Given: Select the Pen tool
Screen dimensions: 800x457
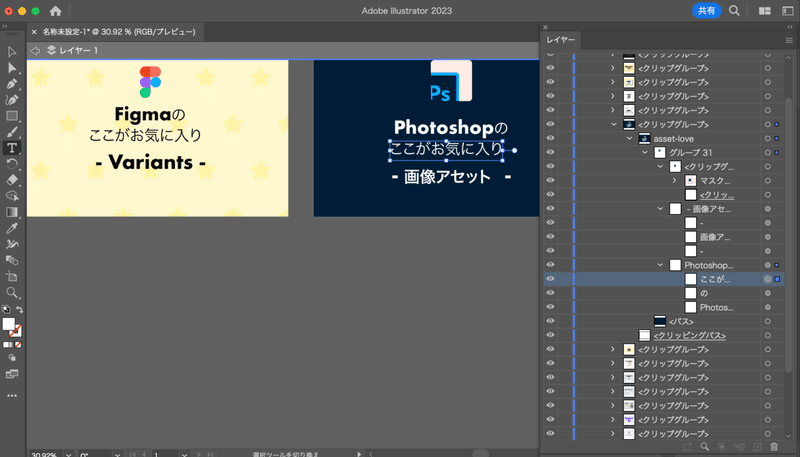Looking at the screenshot, I should pos(12,84).
